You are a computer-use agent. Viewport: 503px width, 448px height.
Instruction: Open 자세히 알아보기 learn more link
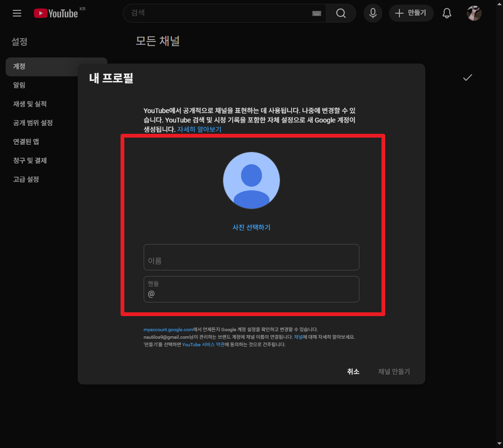[x=199, y=129]
